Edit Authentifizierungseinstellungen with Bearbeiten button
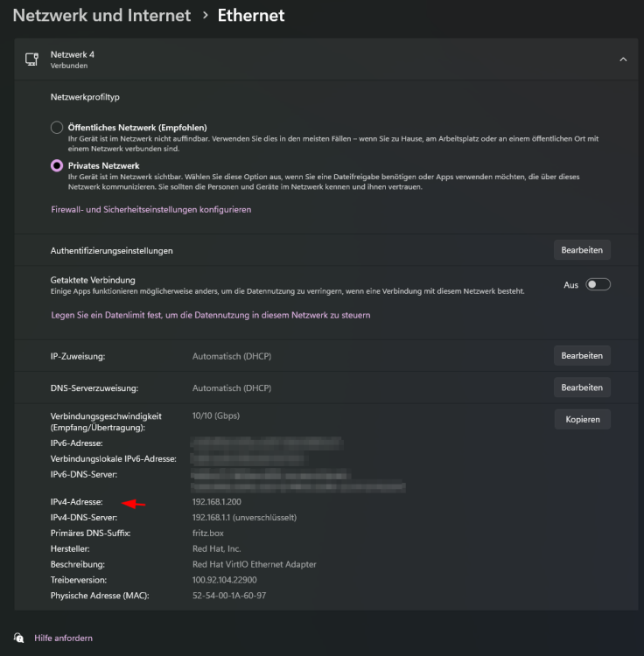644x656 pixels. 582,250
